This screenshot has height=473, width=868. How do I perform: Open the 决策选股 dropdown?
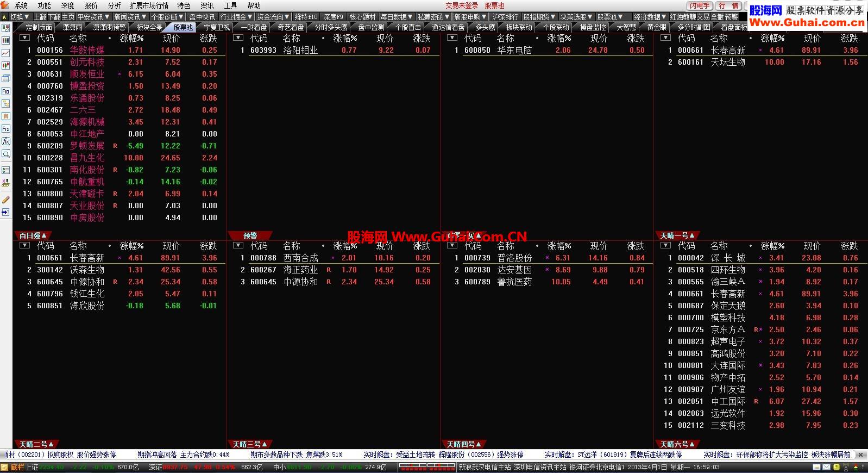[577, 17]
